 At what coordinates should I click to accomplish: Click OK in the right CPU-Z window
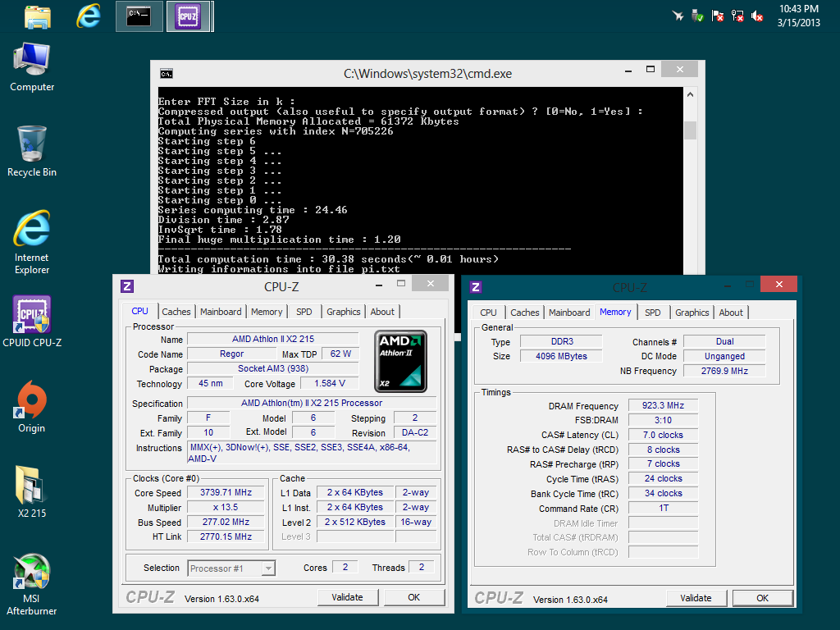click(x=762, y=598)
